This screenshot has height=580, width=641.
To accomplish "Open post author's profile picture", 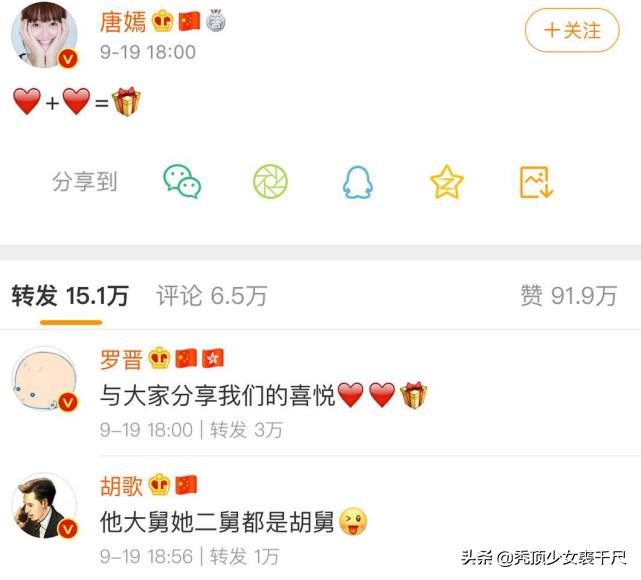I will click(44, 35).
